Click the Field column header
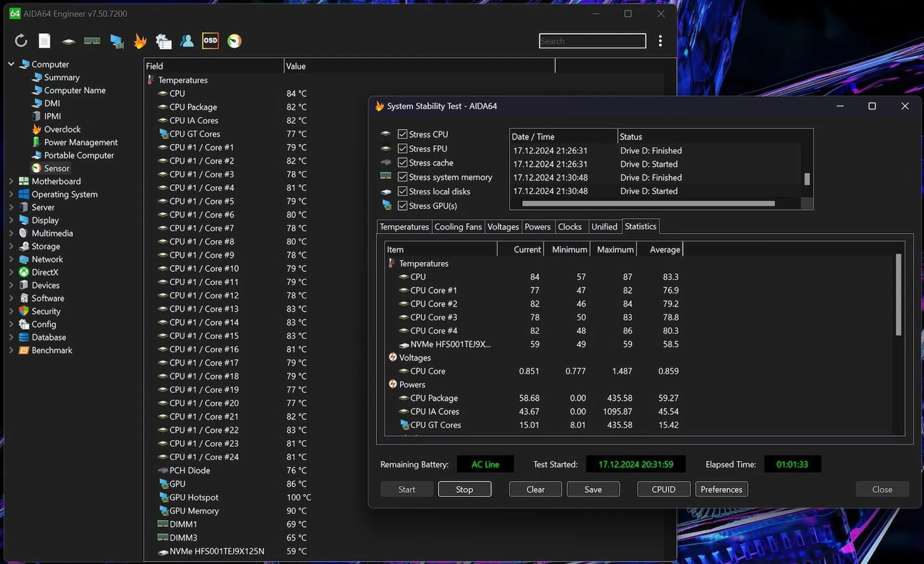This screenshot has height=564, width=924. [214, 66]
